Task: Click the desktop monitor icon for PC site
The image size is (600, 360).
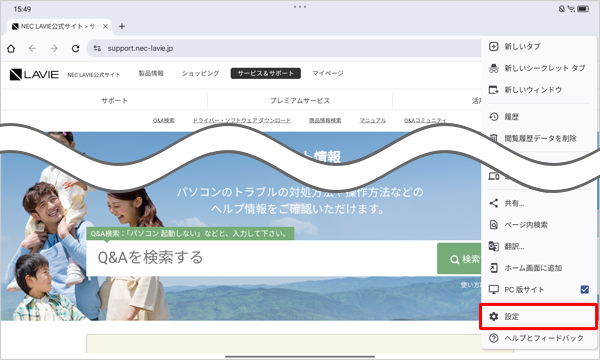Action: click(494, 290)
